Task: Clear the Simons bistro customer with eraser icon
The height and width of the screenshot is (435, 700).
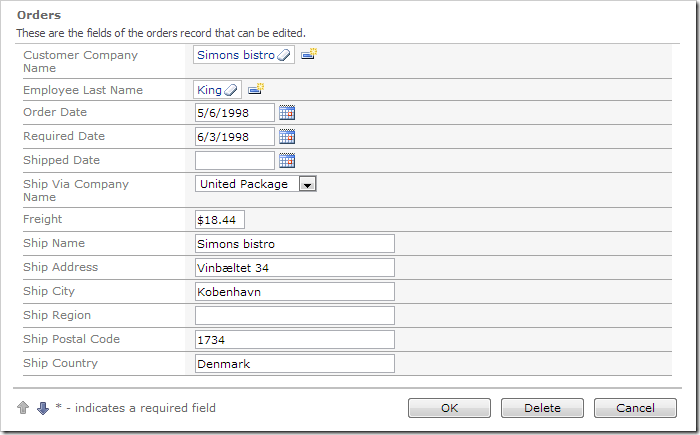Action: 284,55
